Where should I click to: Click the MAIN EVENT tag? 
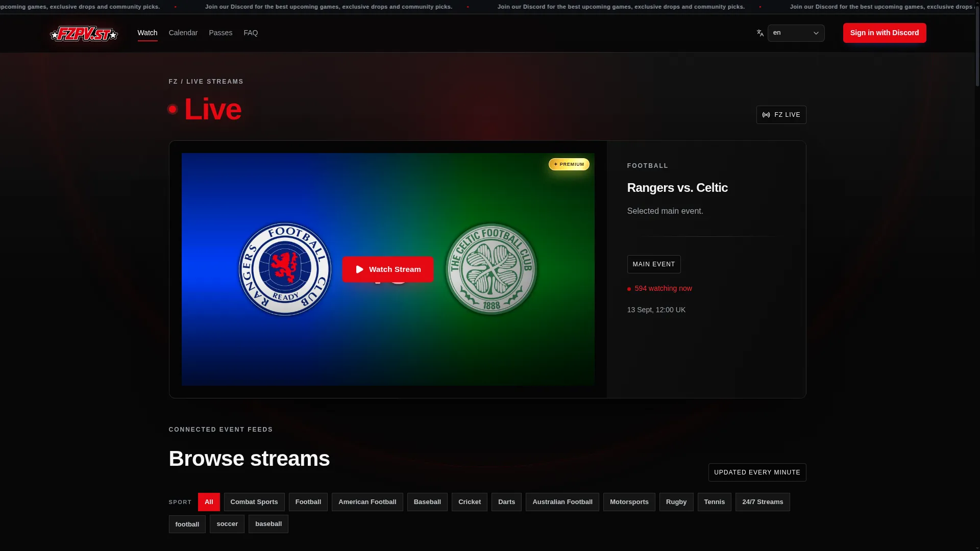pos(654,264)
